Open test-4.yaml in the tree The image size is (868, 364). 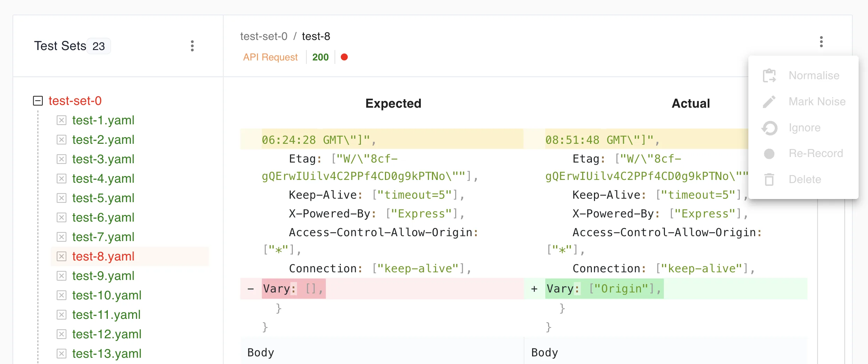pyautogui.click(x=103, y=179)
